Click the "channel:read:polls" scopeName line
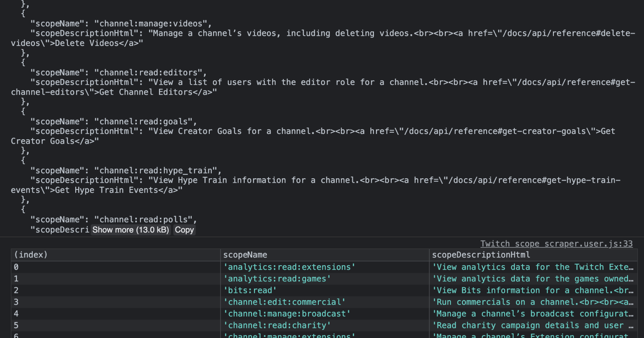Viewport: 644px width, 338px height. 114,219
